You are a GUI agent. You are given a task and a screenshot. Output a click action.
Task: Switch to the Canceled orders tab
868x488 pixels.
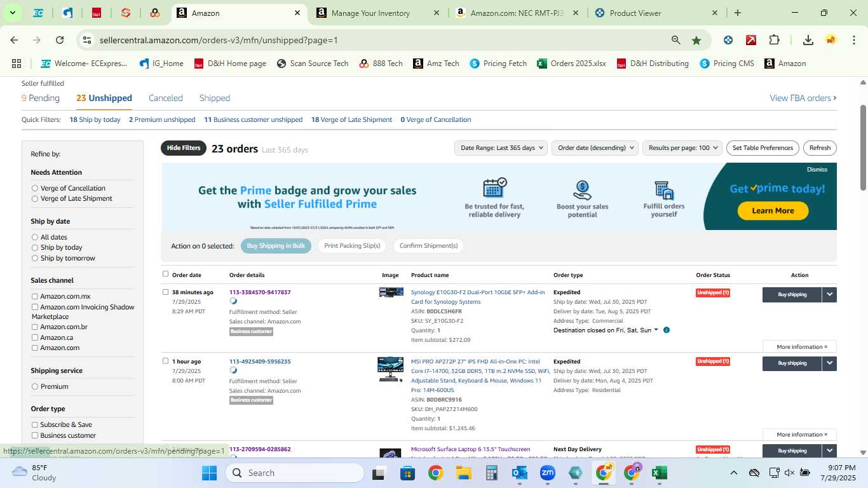click(x=166, y=98)
